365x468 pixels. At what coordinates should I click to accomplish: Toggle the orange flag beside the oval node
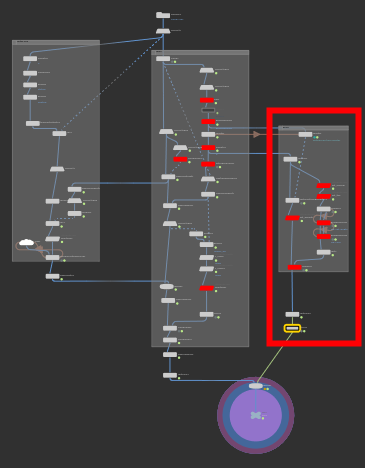(265, 389)
